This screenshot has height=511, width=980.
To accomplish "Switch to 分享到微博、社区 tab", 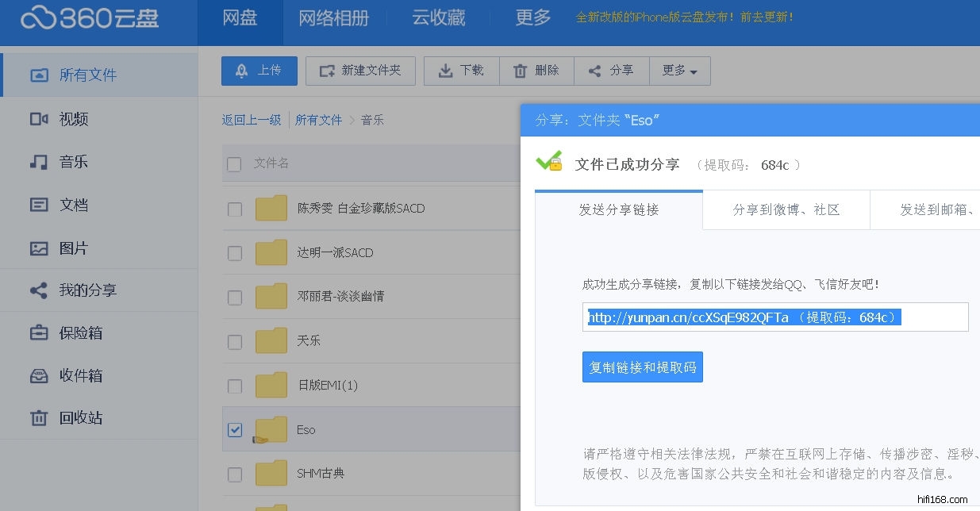I will [786, 210].
